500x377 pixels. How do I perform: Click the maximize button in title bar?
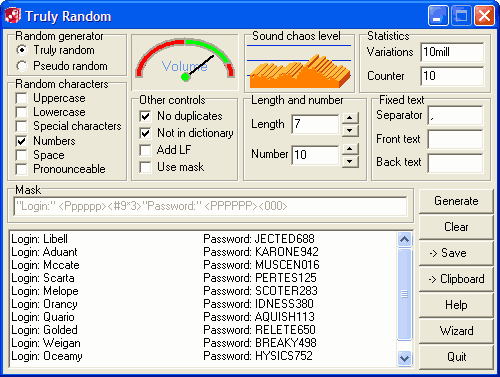(461, 16)
